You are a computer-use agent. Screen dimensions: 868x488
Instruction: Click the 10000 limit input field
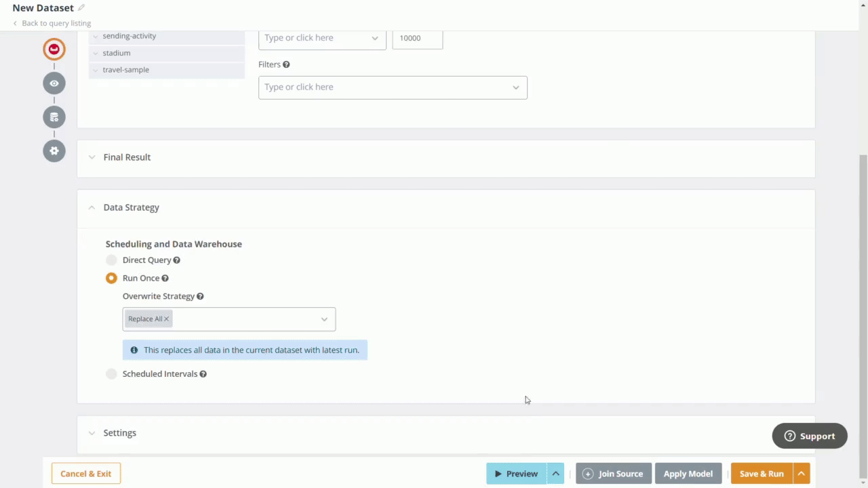[x=417, y=37]
